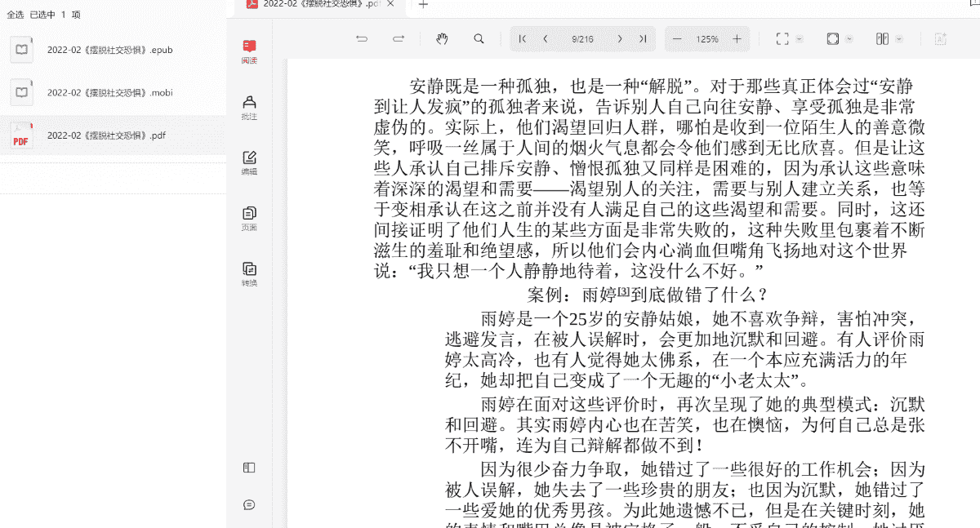Zoom out with the minus button
Screen dimensions: 980x528
(x=676, y=39)
